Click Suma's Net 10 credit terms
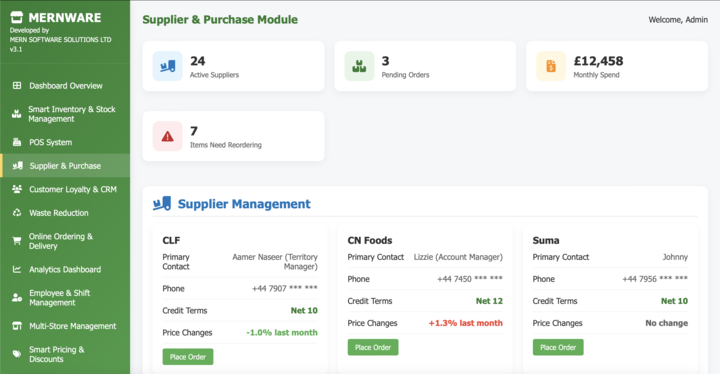This screenshot has height=374, width=720. 674,301
